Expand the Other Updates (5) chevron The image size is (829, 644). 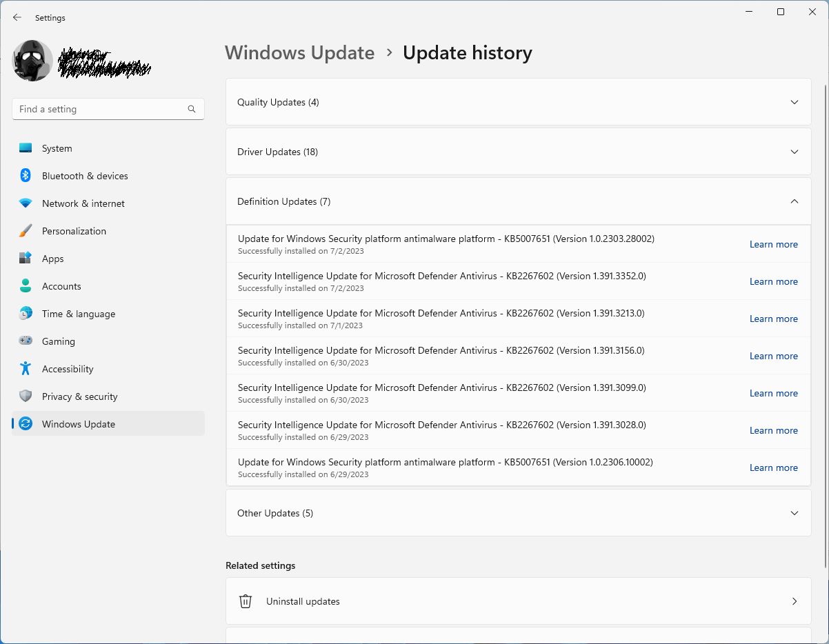tap(795, 513)
